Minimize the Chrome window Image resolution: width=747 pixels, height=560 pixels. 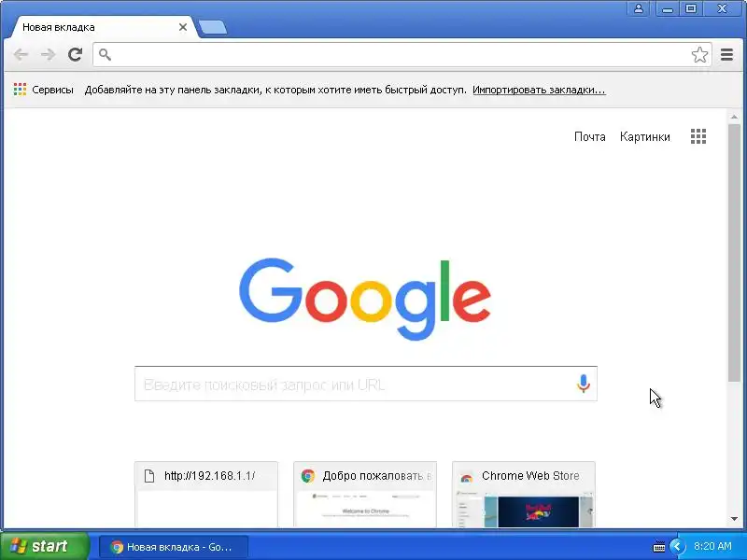tap(668, 8)
